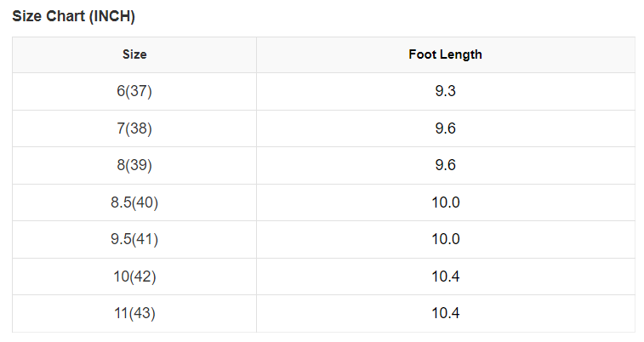Select foot length 10.4 for size 11(43)
This screenshot has width=644, height=342.
[446, 313]
